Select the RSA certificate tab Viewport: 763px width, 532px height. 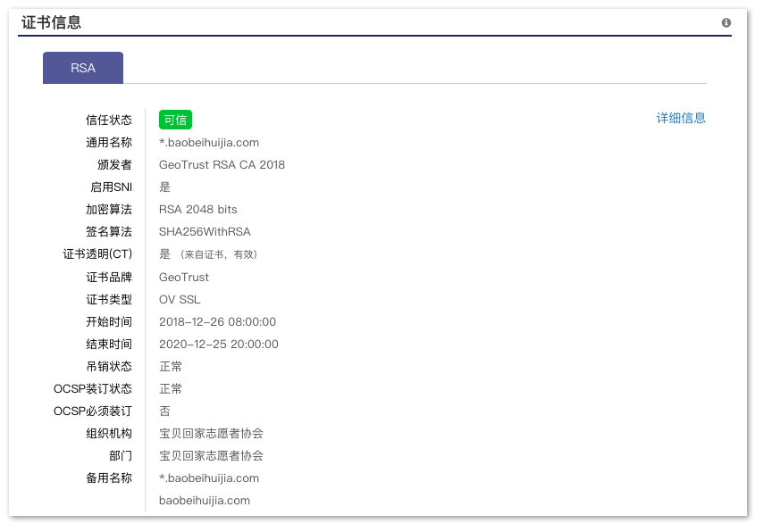click(x=83, y=68)
